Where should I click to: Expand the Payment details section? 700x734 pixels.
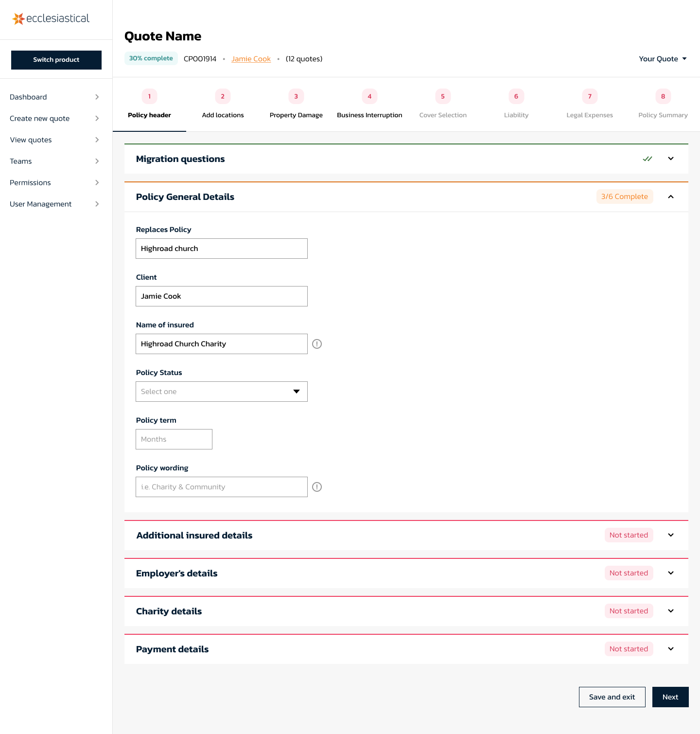(671, 649)
